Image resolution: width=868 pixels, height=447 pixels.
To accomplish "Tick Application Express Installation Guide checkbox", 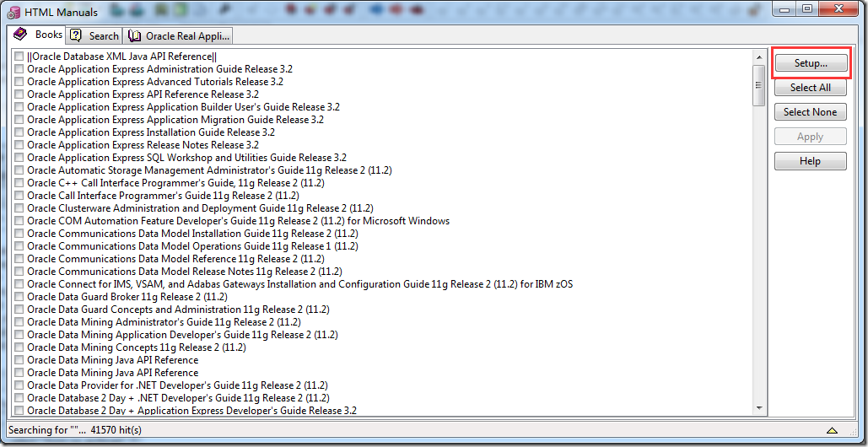I will pos(19,132).
